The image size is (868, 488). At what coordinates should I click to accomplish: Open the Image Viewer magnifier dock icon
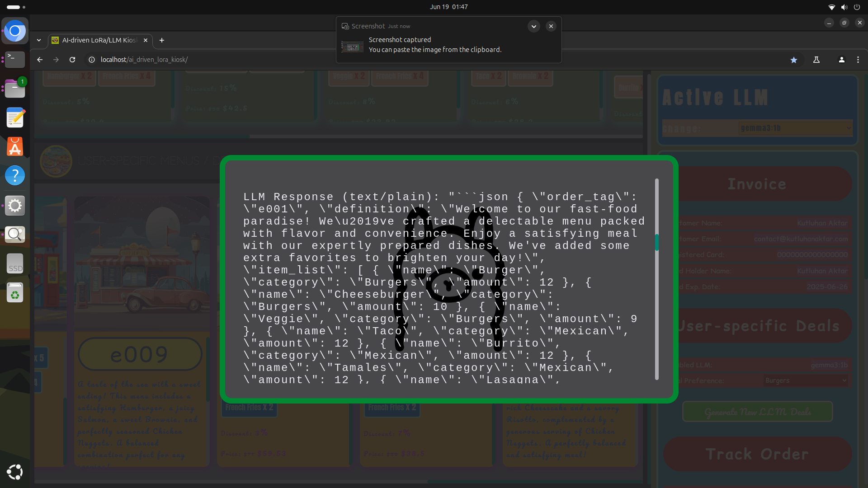tap(15, 234)
